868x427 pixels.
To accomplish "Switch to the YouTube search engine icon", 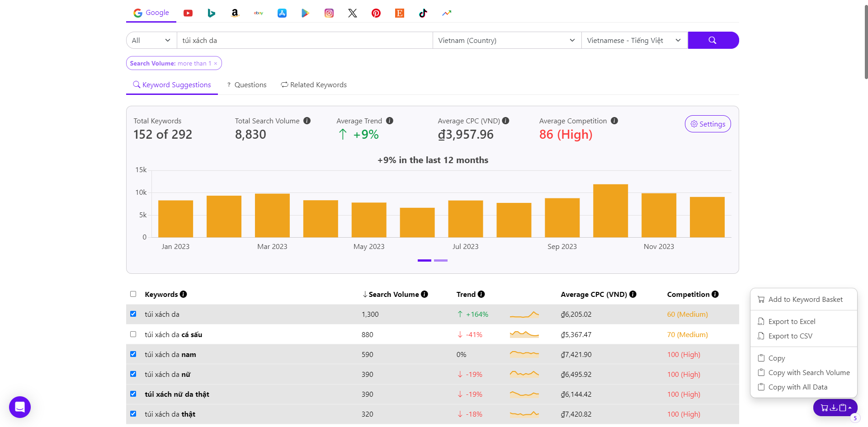I will pyautogui.click(x=188, y=13).
